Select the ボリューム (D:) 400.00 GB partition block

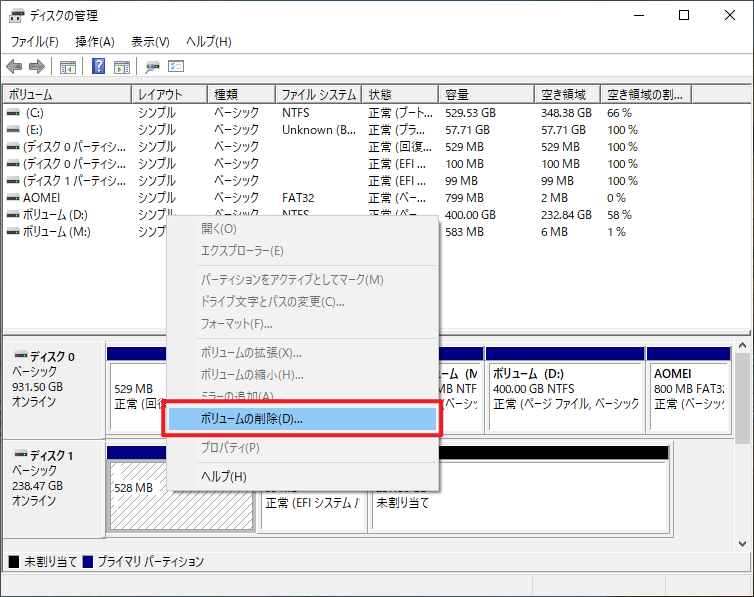click(x=564, y=390)
